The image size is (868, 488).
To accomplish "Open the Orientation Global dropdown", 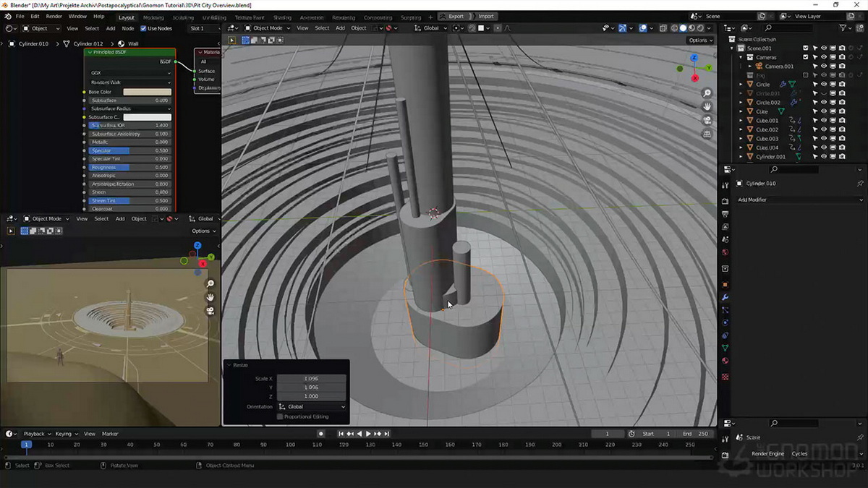I will 312,407.
